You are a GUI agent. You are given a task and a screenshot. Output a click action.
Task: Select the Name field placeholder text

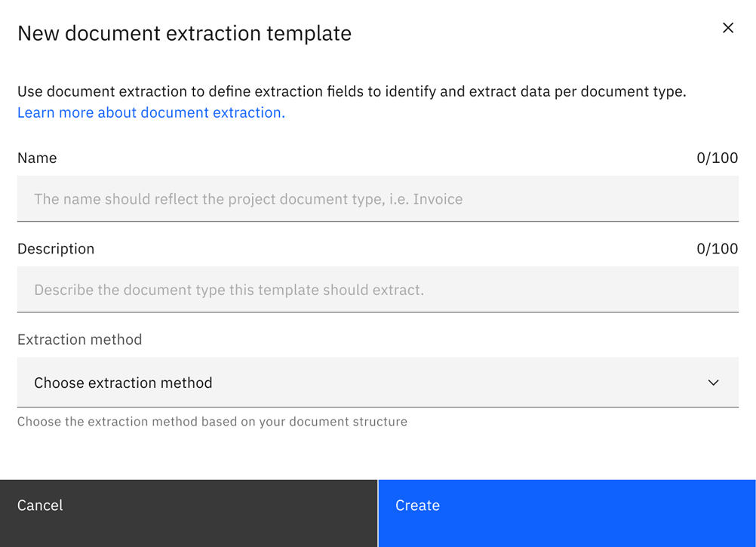pyautogui.click(x=247, y=198)
